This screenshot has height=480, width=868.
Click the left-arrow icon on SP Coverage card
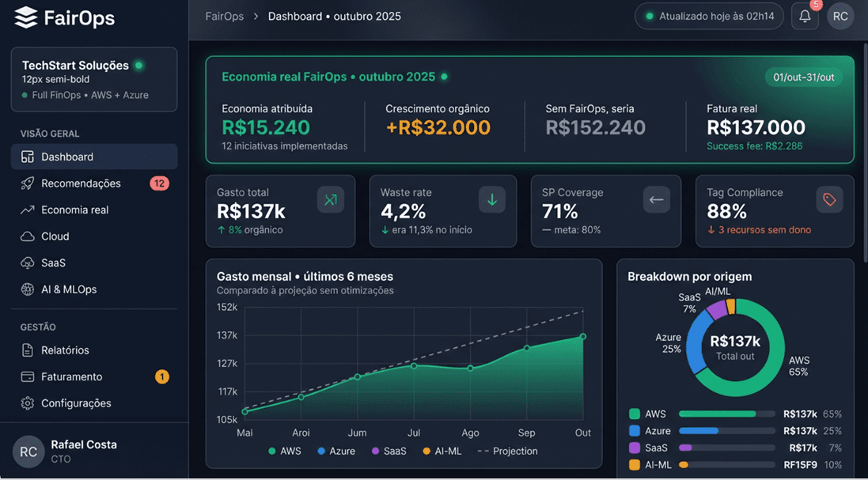[x=656, y=198]
